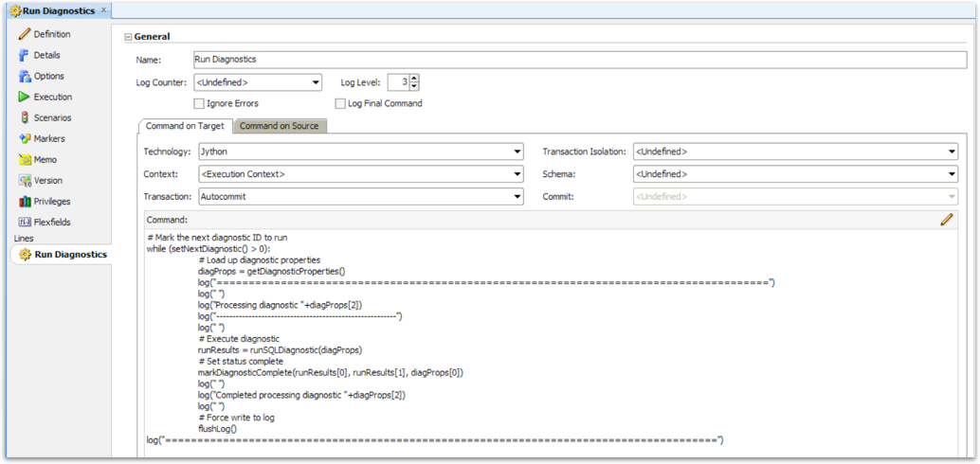This screenshot has height=464, width=980.
Task: Close the Run Diagnostics editor tab
Action: point(103,10)
